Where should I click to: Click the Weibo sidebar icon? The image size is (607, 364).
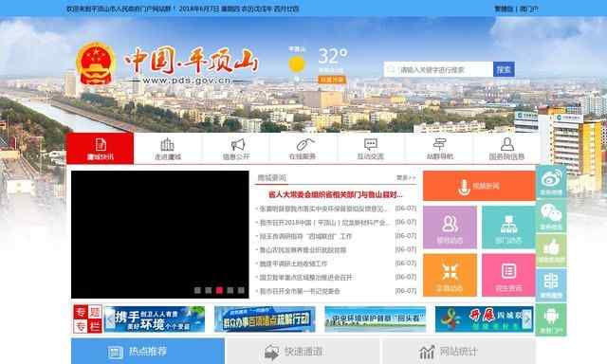pyautogui.click(x=551, y=181)
